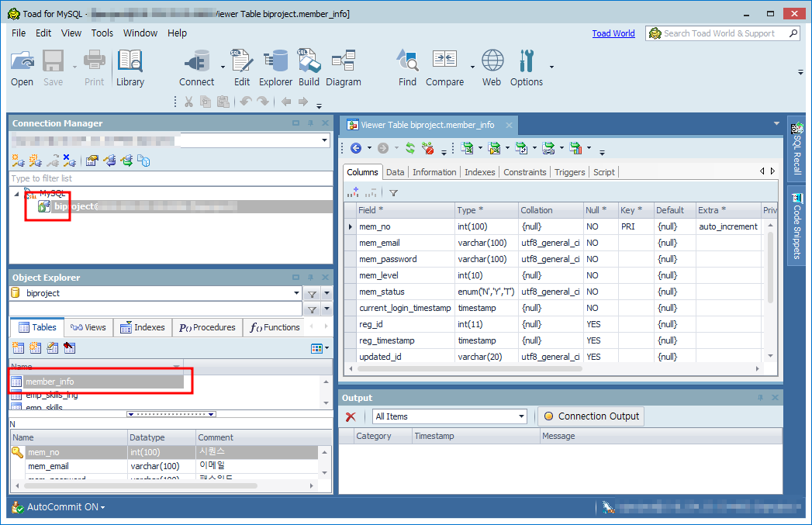Click the create table icon in Object Explorer
The image size is (812, 525).
point(18,348)
